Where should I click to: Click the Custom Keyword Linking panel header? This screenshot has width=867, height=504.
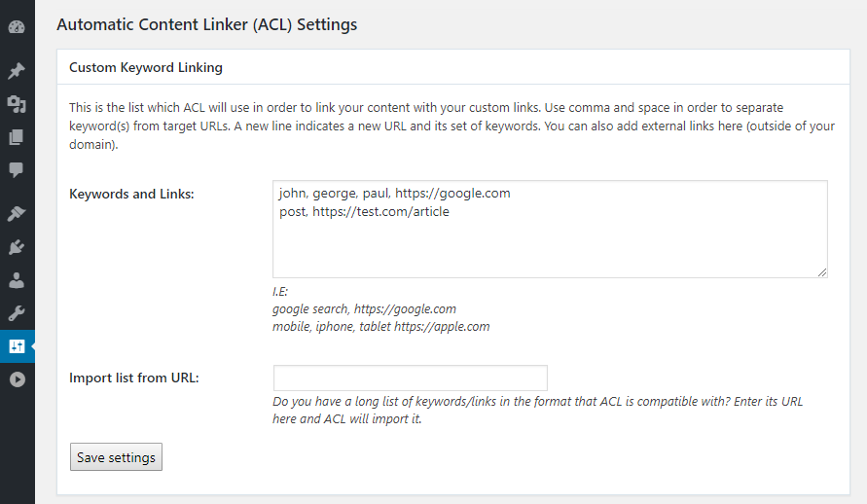146,68
